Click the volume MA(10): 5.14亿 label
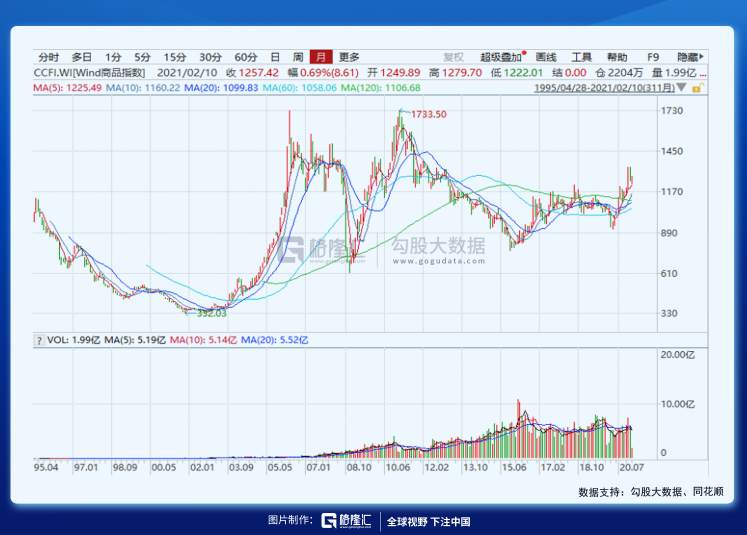 pos(203,340)
